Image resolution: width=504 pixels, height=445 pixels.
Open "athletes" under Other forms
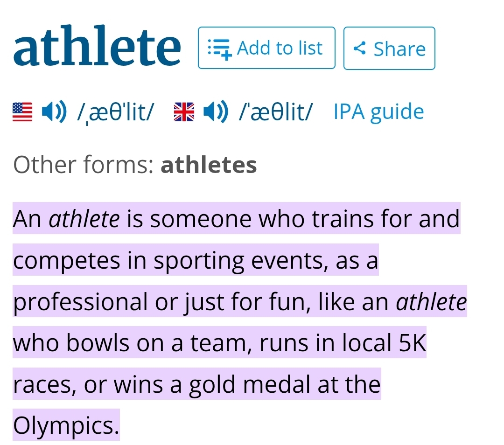point(209,165)
